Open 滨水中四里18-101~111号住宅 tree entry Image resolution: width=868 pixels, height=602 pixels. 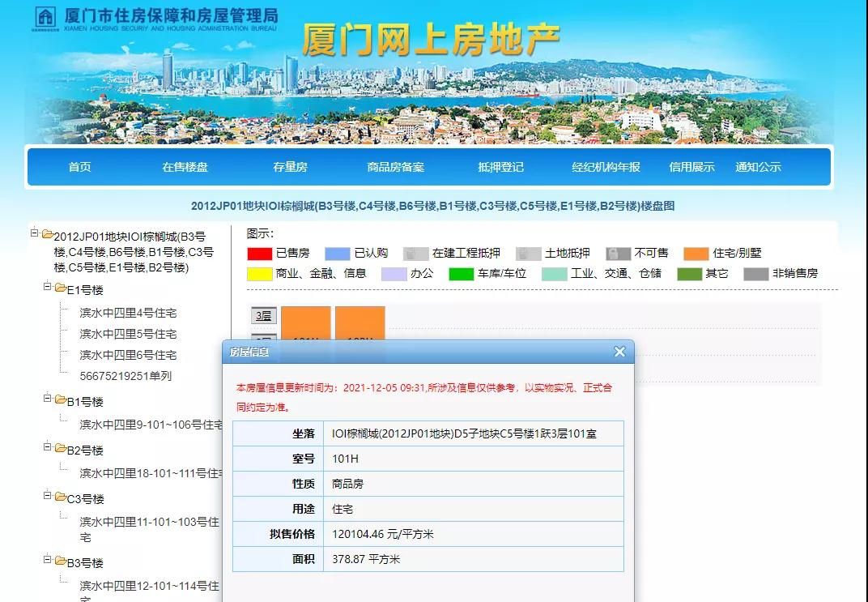coord(151,473)
